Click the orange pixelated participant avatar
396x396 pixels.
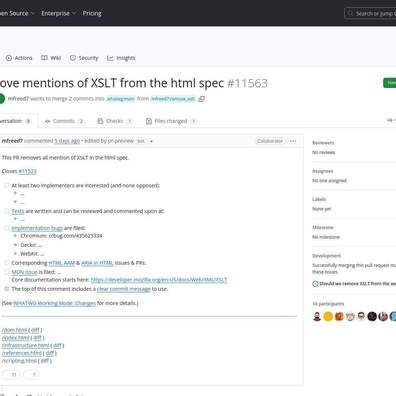[339, 316]
